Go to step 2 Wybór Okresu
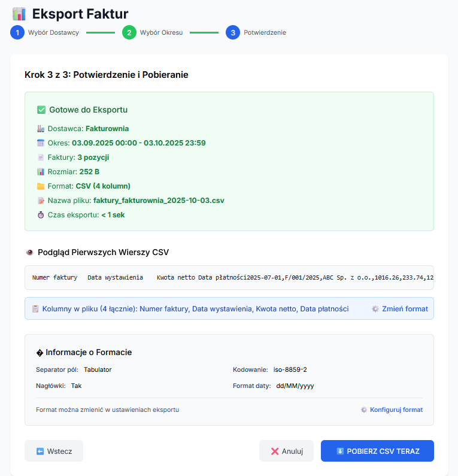This screenshot has height=476, width=458. click(x=129, y=32)
